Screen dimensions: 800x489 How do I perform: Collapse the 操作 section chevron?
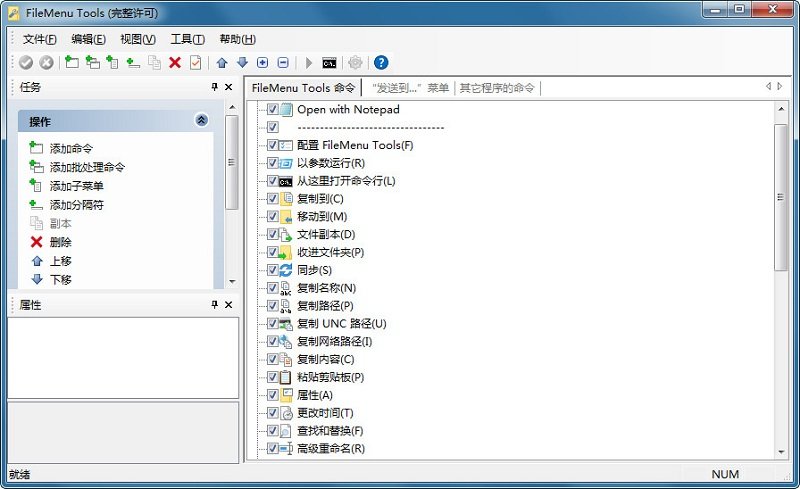coord(202,120)
